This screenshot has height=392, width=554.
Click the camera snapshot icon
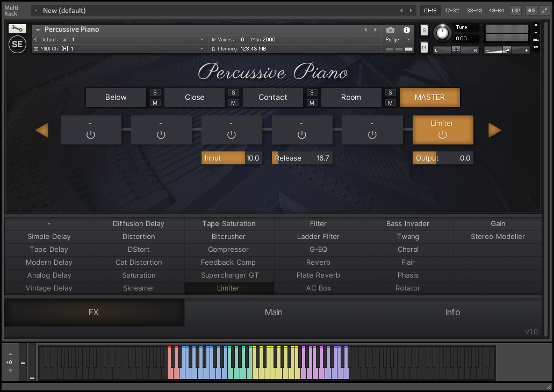pyautogui.click(x=391, y=30)
